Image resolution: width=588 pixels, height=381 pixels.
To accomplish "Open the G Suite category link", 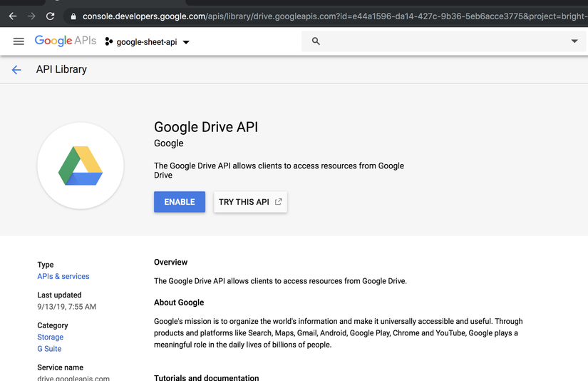I will coord(49,349).
